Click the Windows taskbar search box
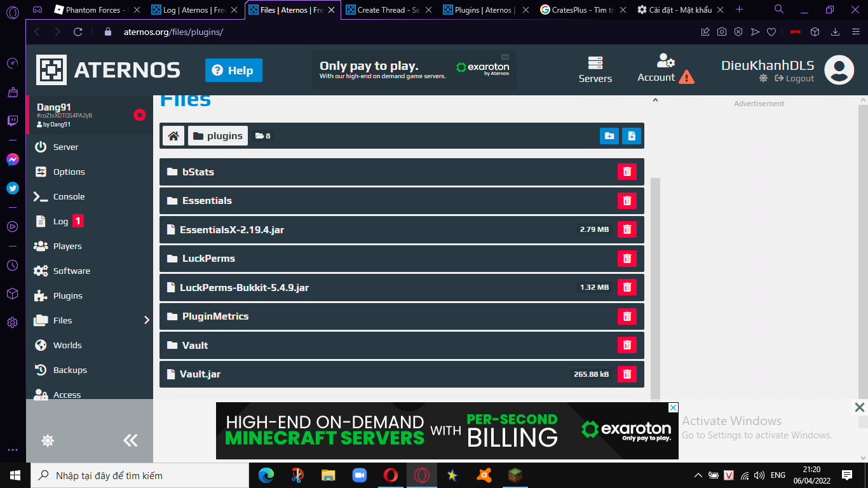Viewport: 868px width, 488px height. pyautogui.click(x=139, y=475)
